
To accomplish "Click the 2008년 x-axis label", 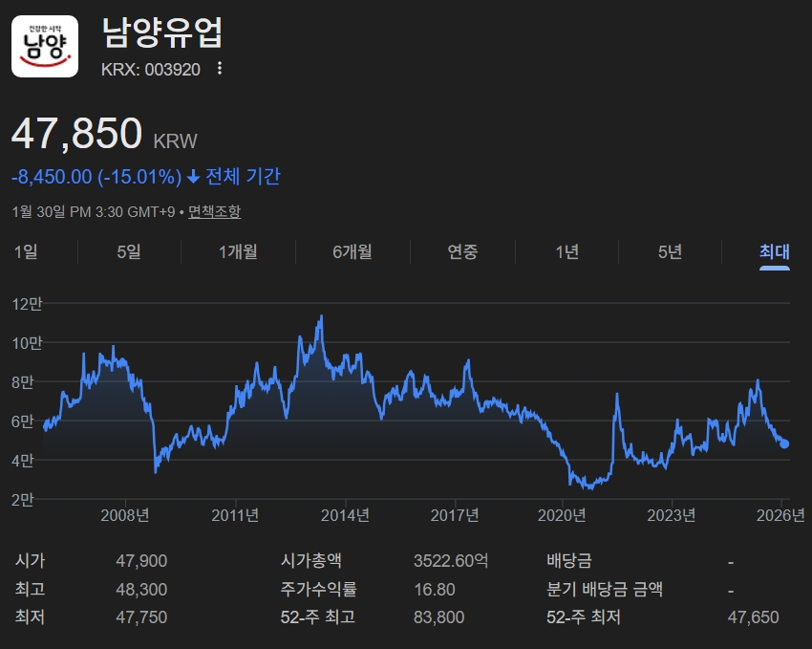I will pos(125,515).
